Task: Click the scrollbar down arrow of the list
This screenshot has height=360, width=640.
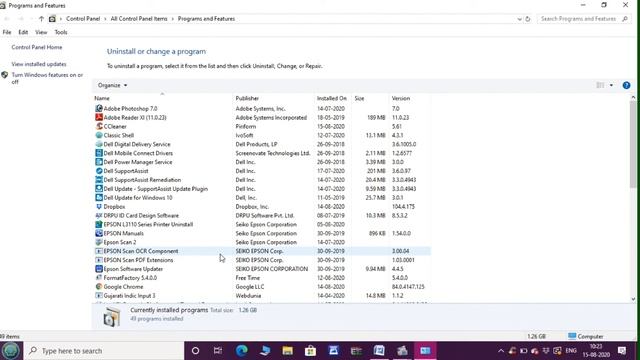Action: 633,299
